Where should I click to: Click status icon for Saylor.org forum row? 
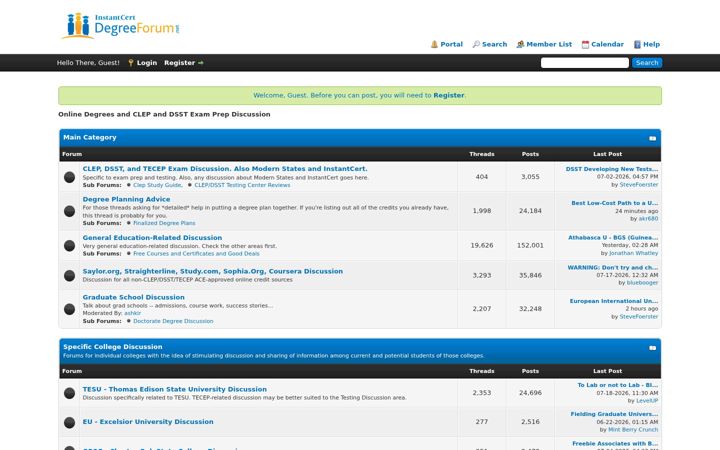(x=69, y=276)
